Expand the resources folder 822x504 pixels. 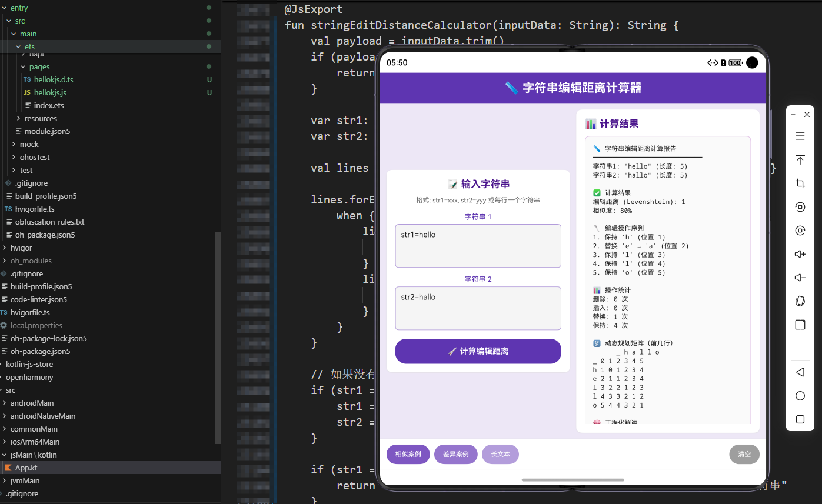point(41,118)
